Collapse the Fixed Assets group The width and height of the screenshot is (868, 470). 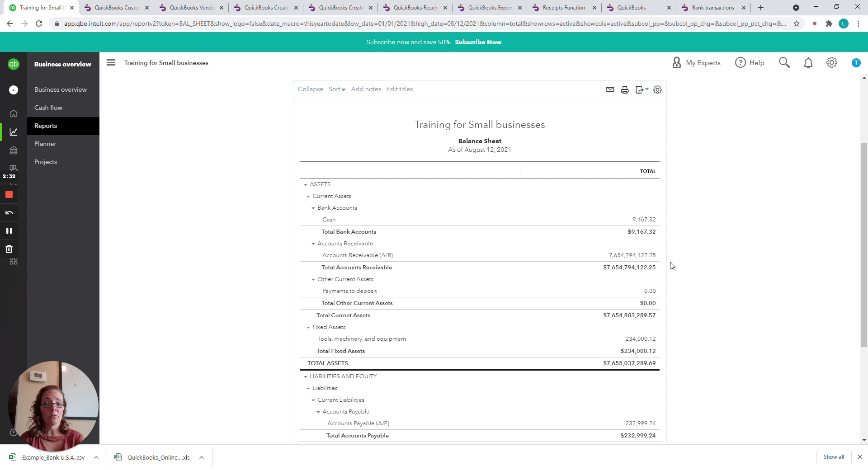(x=308, y=327)
